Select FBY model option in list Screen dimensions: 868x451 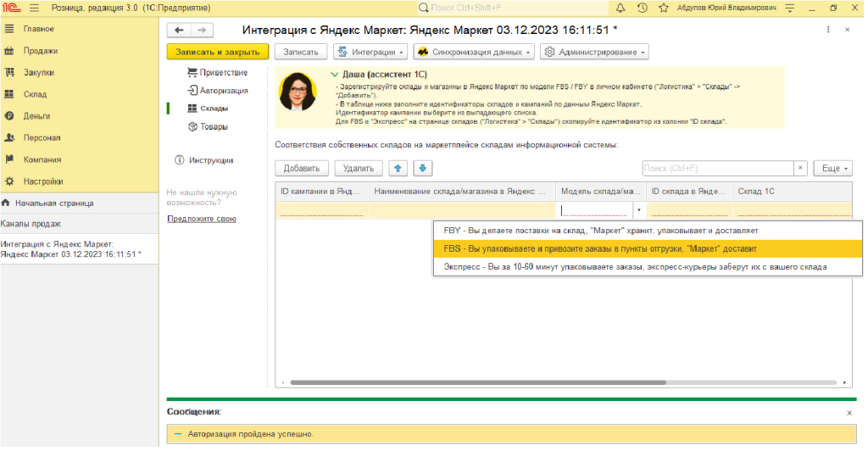(648, 231)
